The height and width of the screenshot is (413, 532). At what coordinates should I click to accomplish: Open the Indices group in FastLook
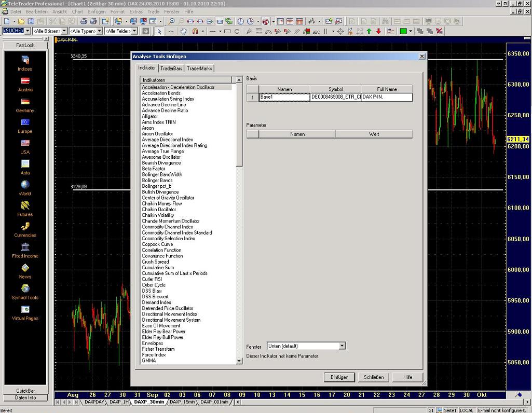(x=25, y=63)
